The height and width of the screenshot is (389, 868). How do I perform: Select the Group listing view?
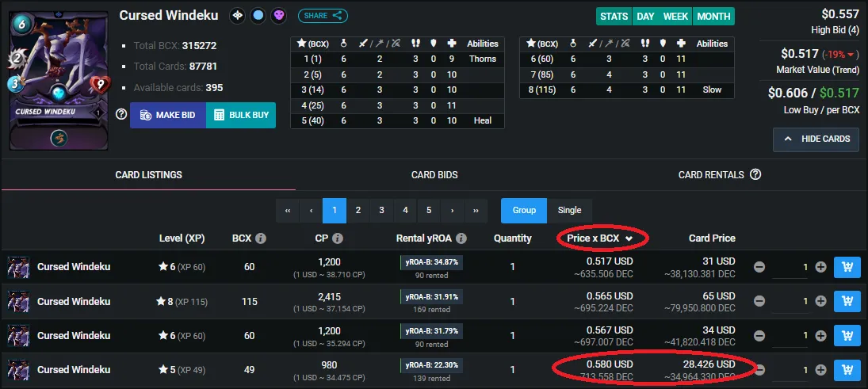pyautogui.click(x=524, y=210)
